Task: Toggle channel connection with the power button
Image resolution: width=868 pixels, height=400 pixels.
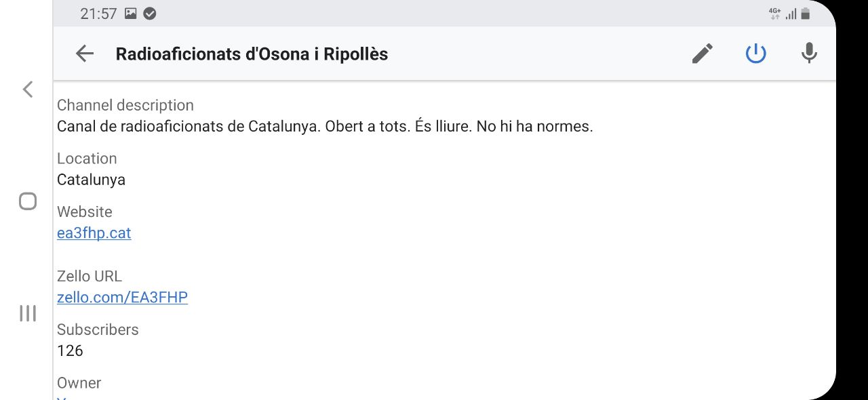Action: point(755,54)
